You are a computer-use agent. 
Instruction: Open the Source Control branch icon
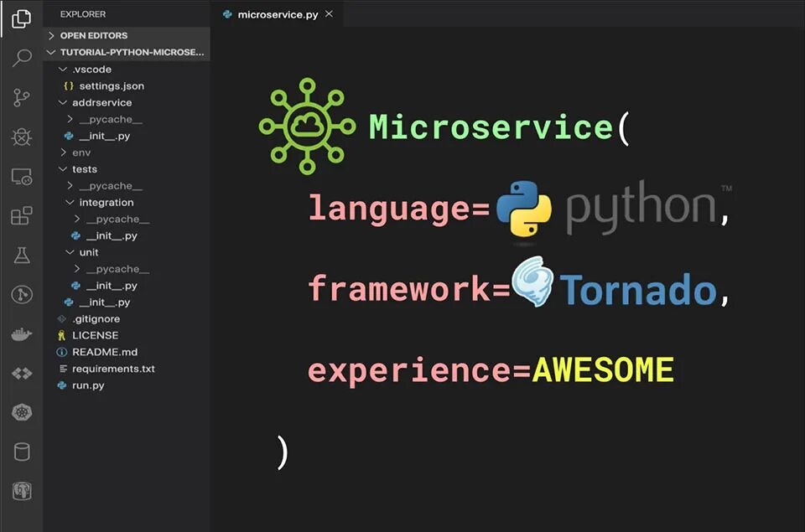click(21, 97)
